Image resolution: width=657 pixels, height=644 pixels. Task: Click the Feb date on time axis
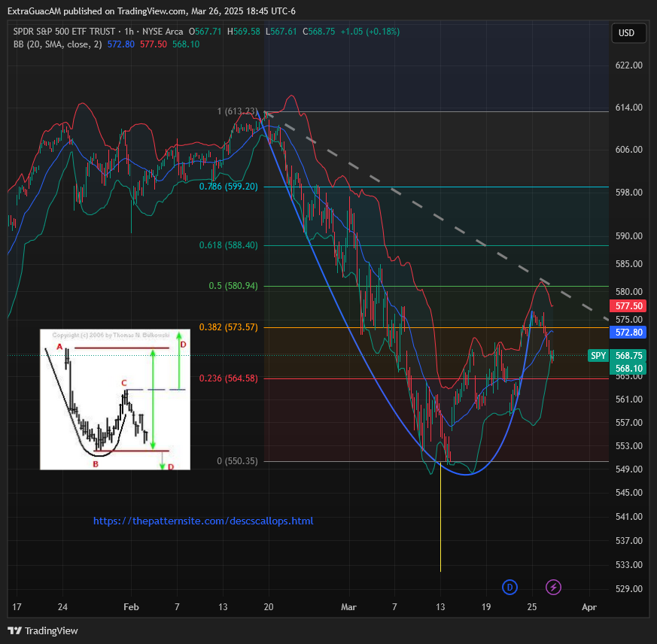click(x=131, y=606)
